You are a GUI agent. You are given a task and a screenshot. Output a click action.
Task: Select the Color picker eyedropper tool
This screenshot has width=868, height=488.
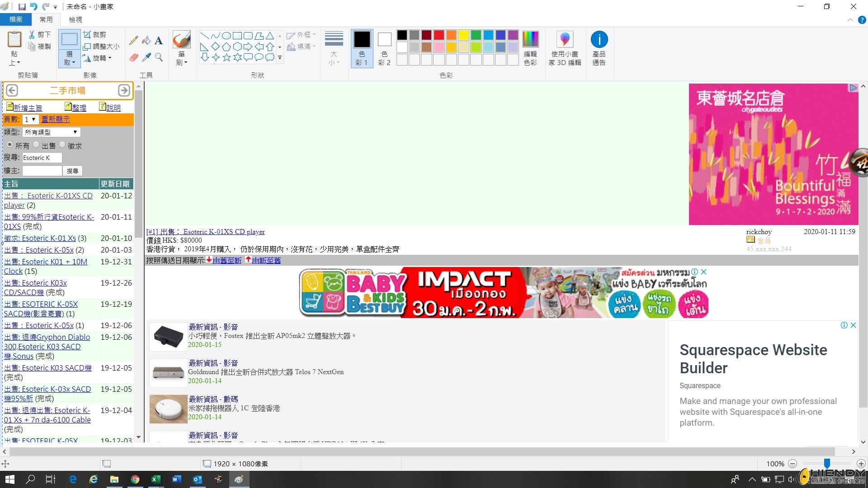pyautogui.click(x=146, y=57)
